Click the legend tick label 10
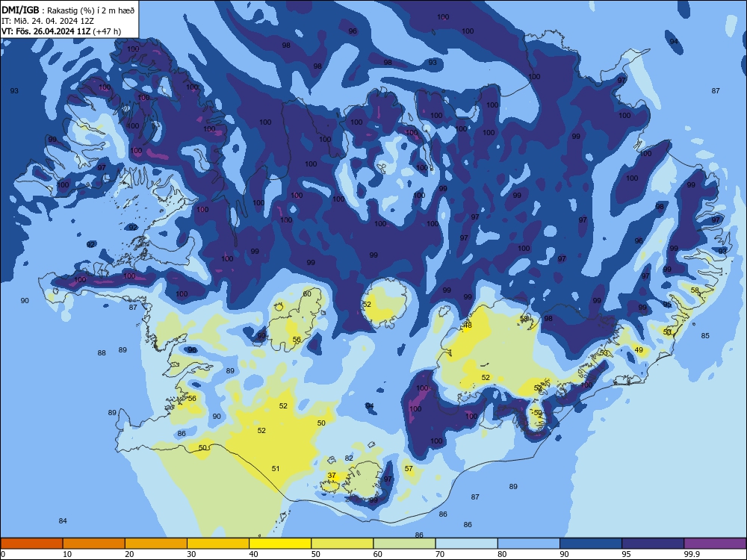 (x=67, y=554)
